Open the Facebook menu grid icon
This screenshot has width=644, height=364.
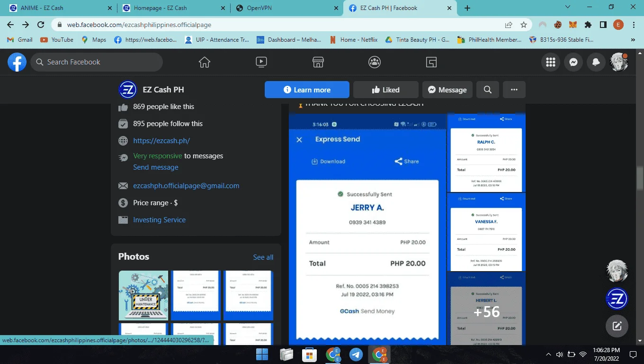click(x=550, y=62)
